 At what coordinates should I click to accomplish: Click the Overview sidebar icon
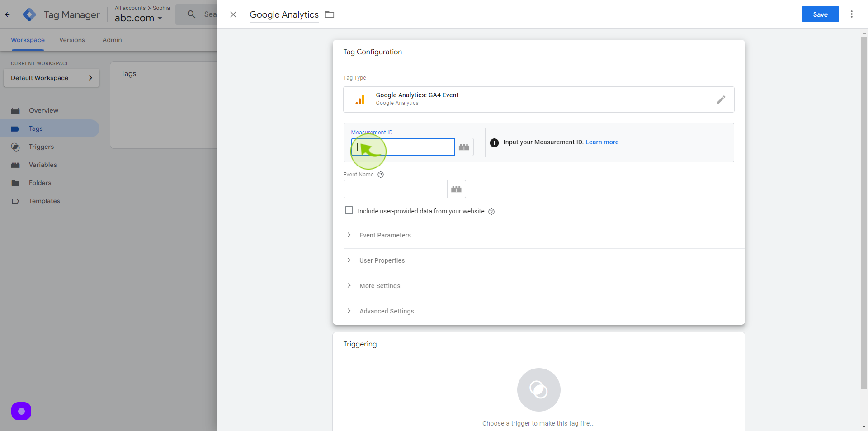tap(15, 110)
